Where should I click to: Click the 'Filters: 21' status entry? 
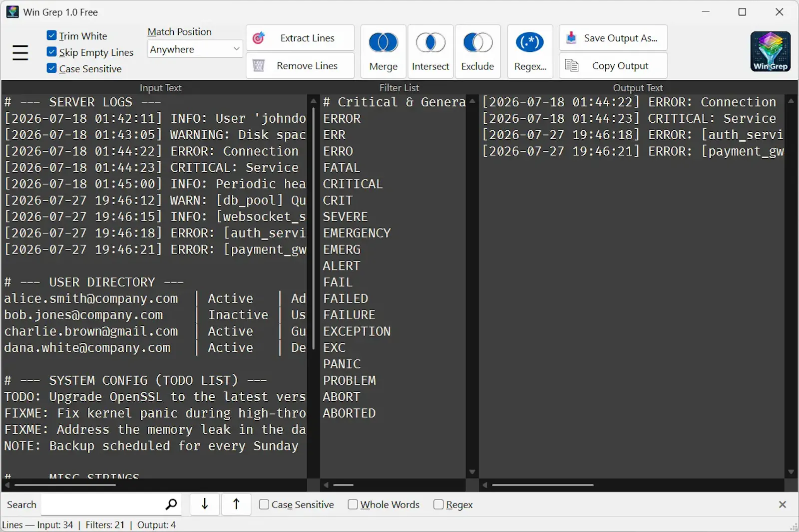pyautogui.click(x=105, y=525)
